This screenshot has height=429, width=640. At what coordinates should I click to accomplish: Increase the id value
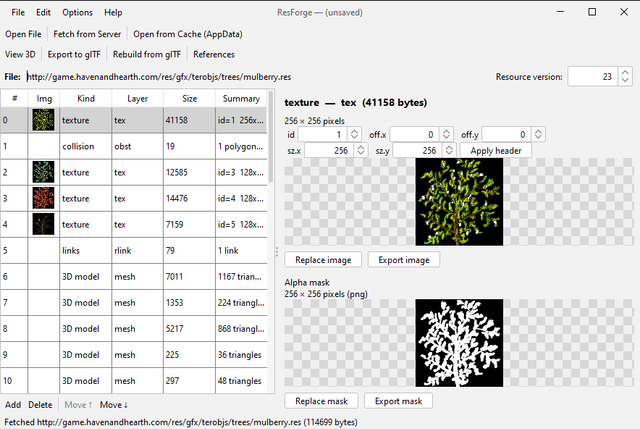(354, 131)
